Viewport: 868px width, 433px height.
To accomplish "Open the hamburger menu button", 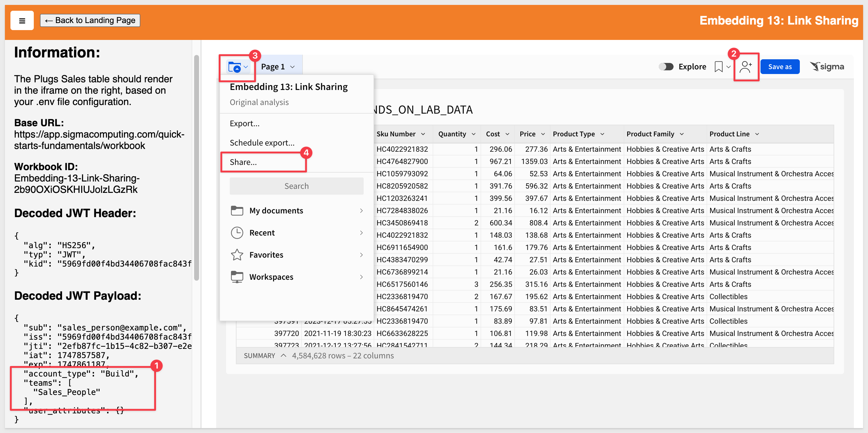I will click(x=22, y=21).
